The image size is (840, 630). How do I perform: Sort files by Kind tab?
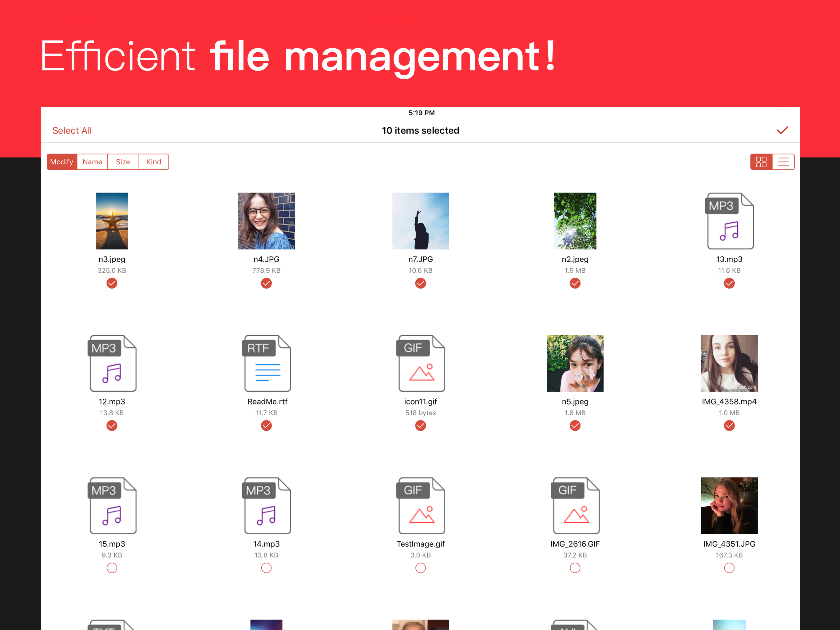point(153,162)
